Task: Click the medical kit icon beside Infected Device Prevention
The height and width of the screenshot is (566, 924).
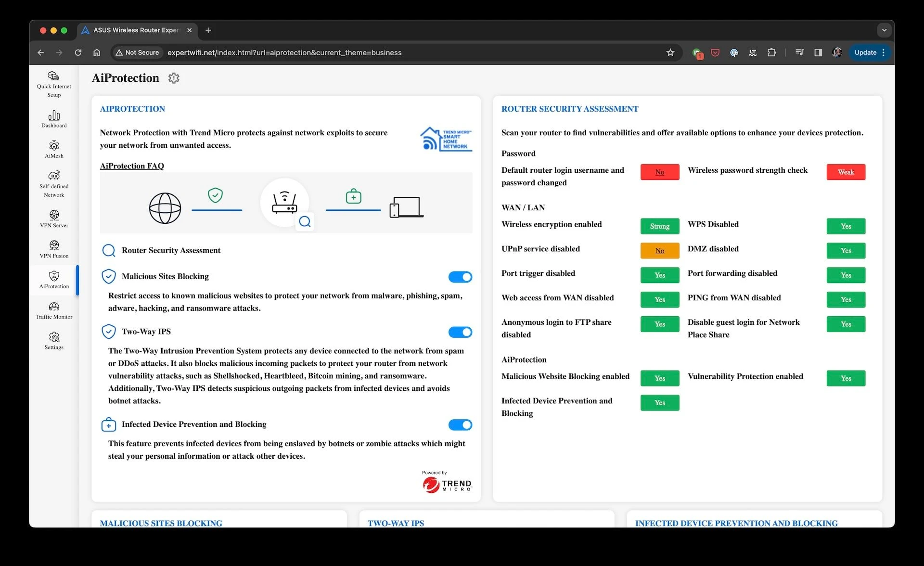Action: (x=109, y=424)
